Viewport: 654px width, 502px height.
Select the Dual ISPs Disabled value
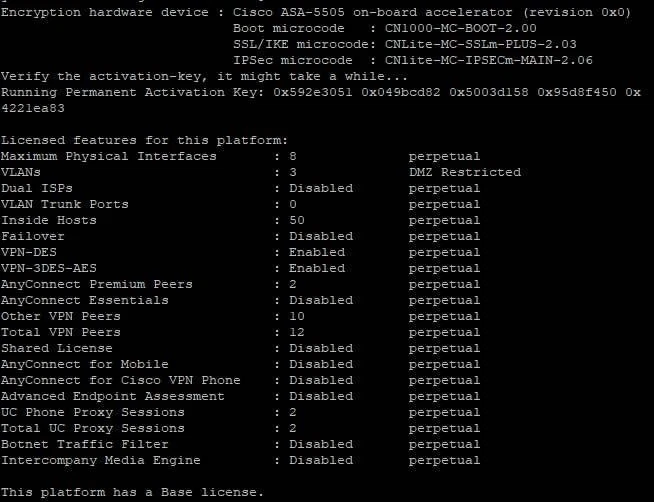[x=321, y=188]
